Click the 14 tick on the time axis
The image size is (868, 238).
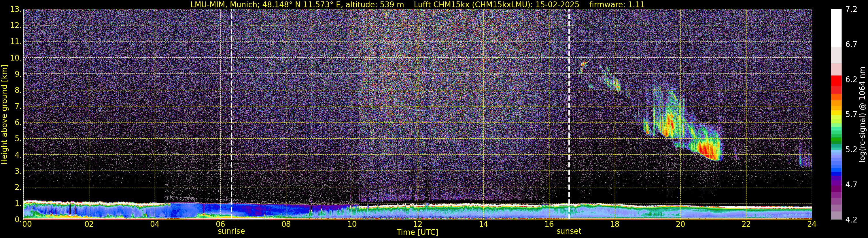pos(483,224)
